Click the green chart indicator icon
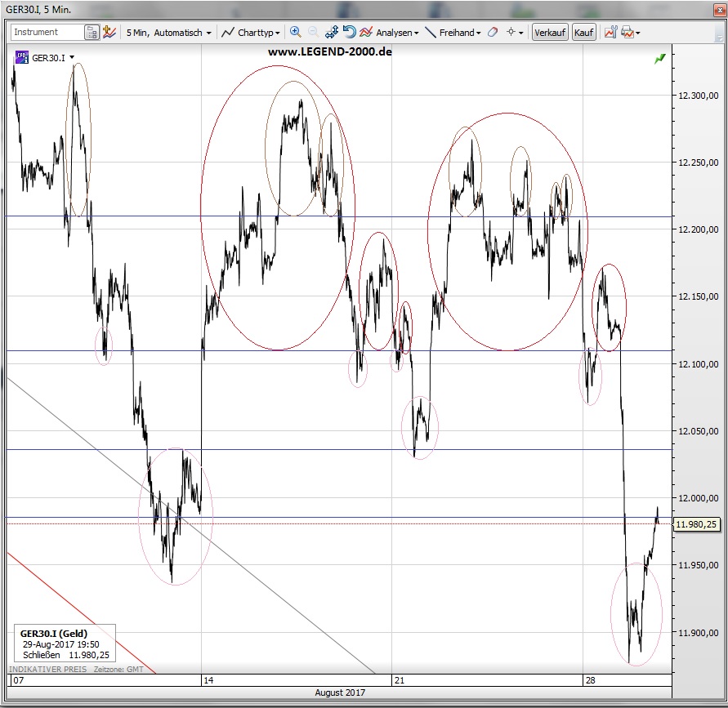The height and width of the screenshot is (708, 728). click(x=659, y=59)
